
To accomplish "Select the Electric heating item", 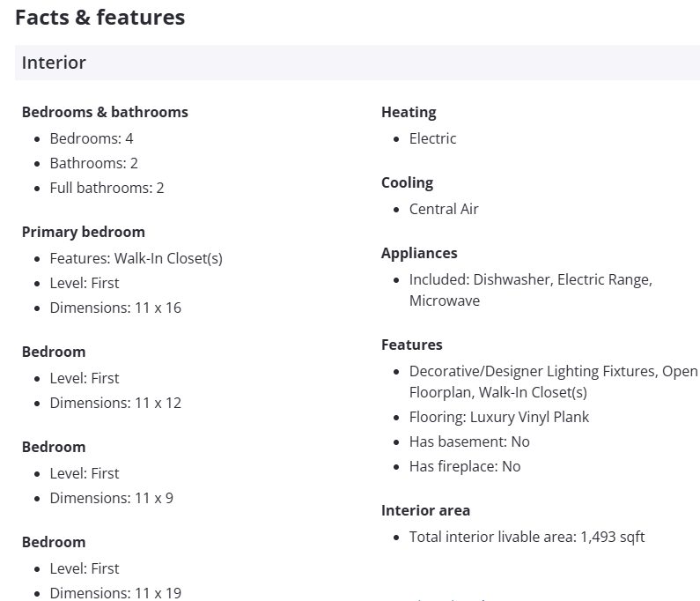I will tap(432, 138).
